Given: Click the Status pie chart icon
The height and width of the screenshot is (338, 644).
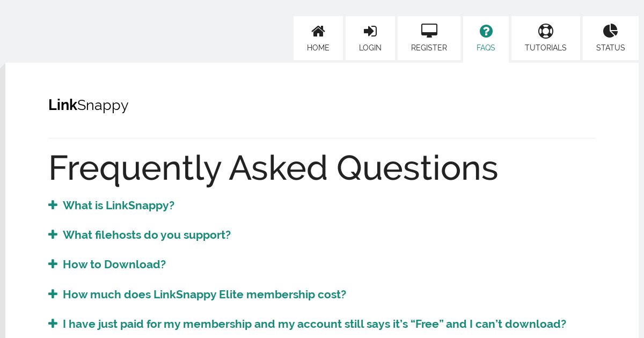Looking at the screenshot, I should click(610, 31).
